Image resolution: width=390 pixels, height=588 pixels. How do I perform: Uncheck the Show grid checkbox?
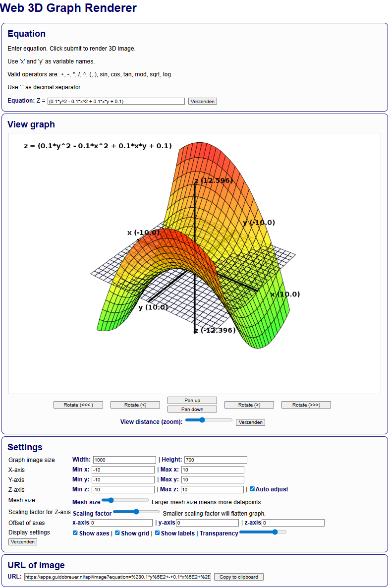[x=117, y=533]
